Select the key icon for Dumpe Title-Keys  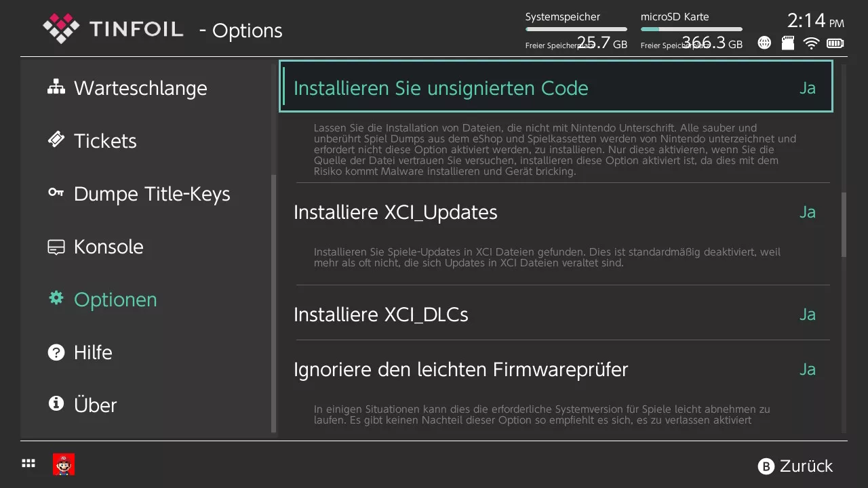(56, 193)
